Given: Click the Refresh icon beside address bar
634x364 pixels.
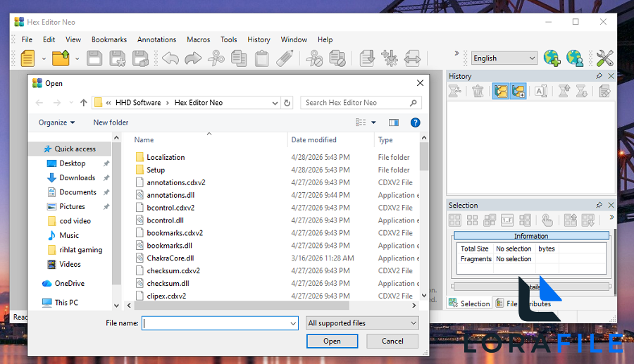Looking at the screenshot, I should point(287,103).
